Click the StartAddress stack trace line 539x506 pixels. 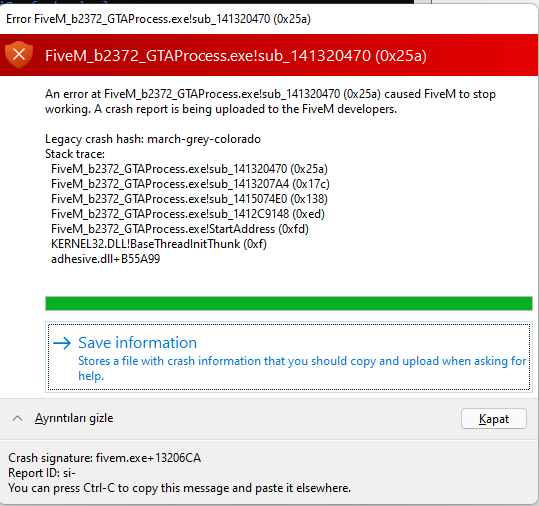[x=180, y=229]
